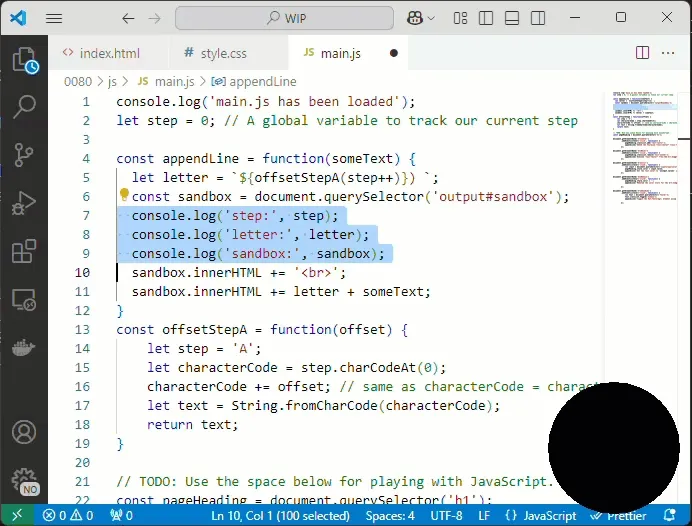Open the editor More Actions ellipsis menu
The width and height of the screenshot is (692, 526).
[669, 53]
